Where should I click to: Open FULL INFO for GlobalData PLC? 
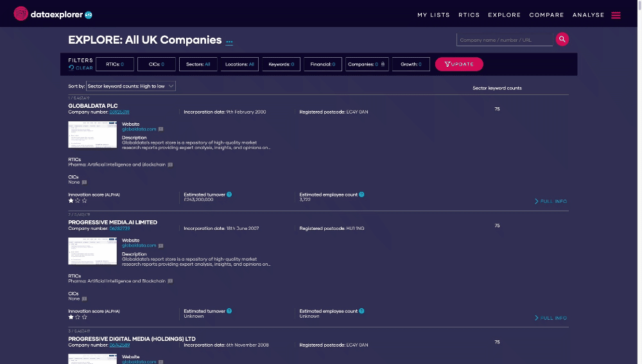point(551,202)
